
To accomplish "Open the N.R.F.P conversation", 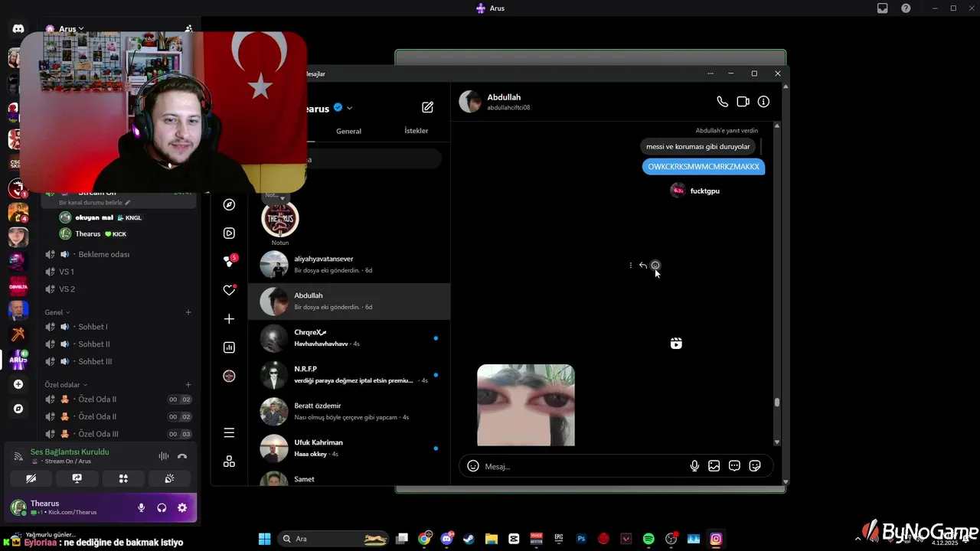I will pos(349,374).
